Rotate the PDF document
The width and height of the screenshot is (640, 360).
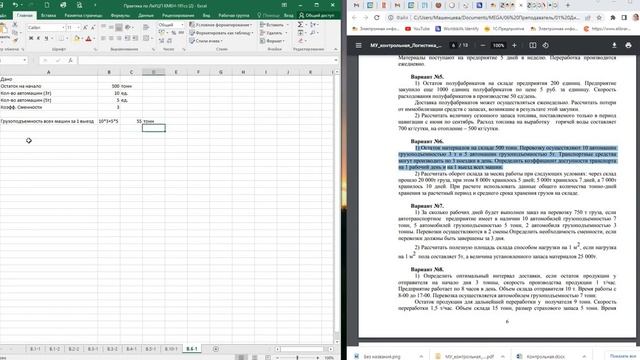[x=546, y=45]
